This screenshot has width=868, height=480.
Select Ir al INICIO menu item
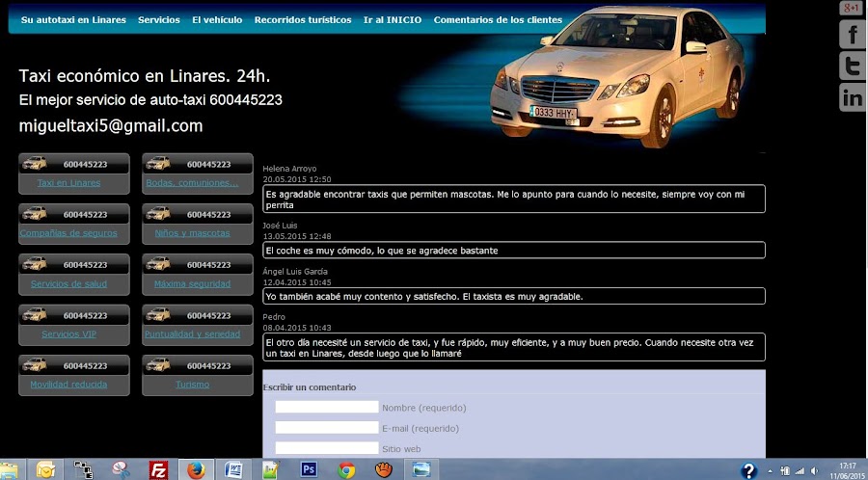(393, 20)
